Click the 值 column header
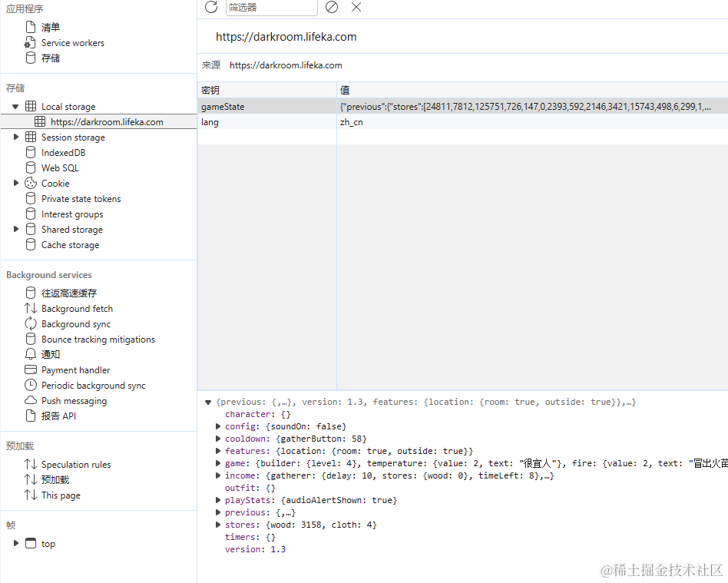Viewport: 728px width, 583px height. [x=532, y=90]
